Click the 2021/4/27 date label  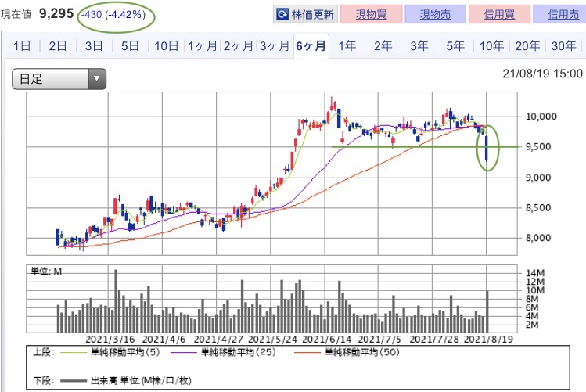(218, 340)
